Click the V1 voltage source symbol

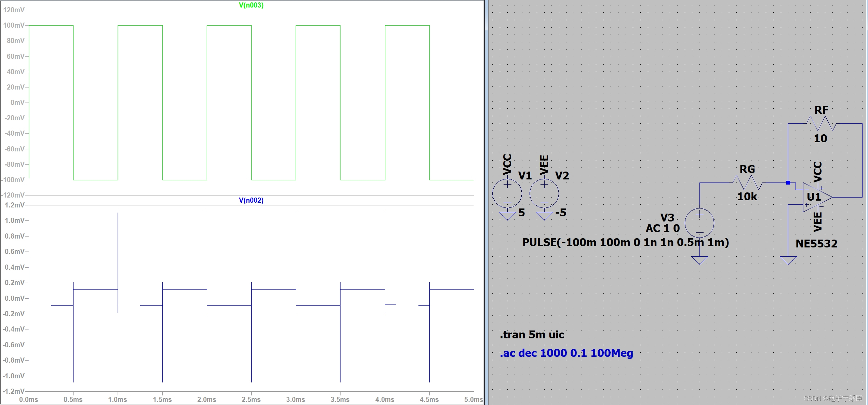click(507, 193)
